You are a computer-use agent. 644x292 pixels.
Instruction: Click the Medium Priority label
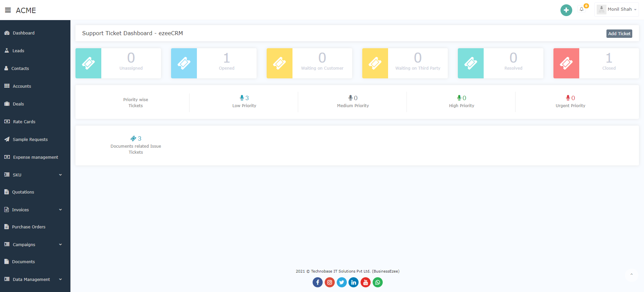coord(353,106)
